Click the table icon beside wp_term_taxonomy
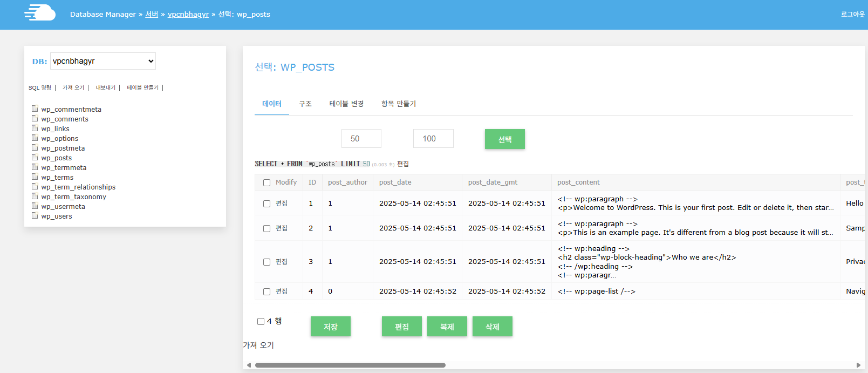This screenshot has width=868, height=373. pos(35,196)
